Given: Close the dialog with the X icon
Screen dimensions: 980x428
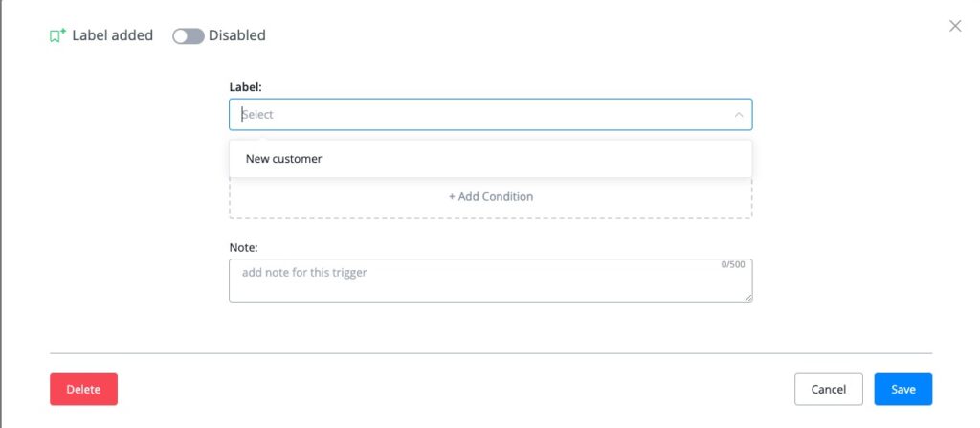Looking at the screenshot, I should (x=954, y=26).
